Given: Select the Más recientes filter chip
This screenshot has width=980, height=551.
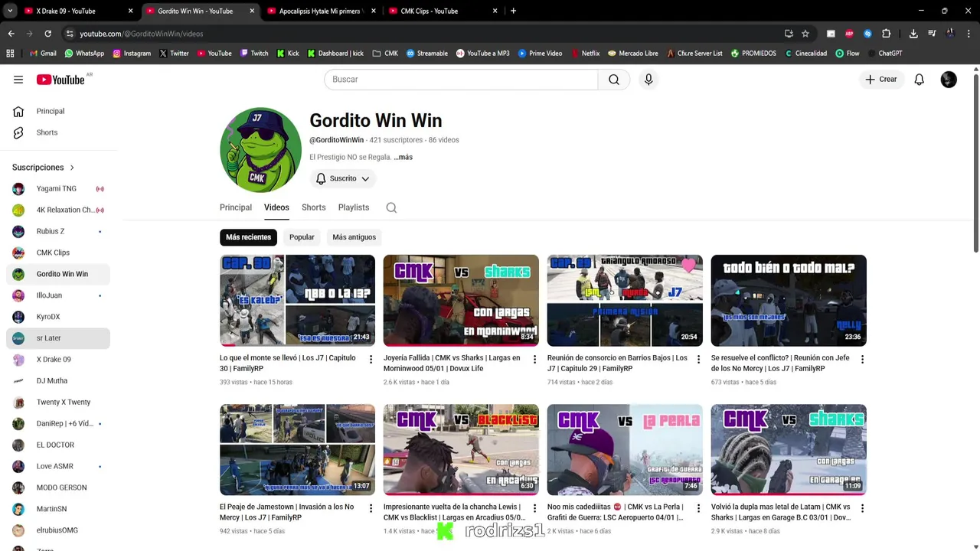Looking at the screenshot, I should pos(248,237).
